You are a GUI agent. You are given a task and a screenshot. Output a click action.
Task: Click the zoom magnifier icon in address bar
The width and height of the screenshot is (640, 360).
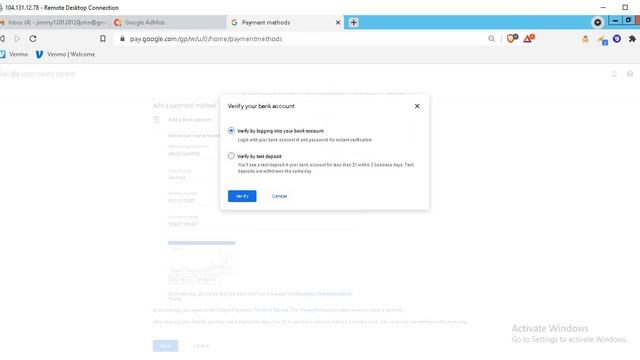pos(491,39)
